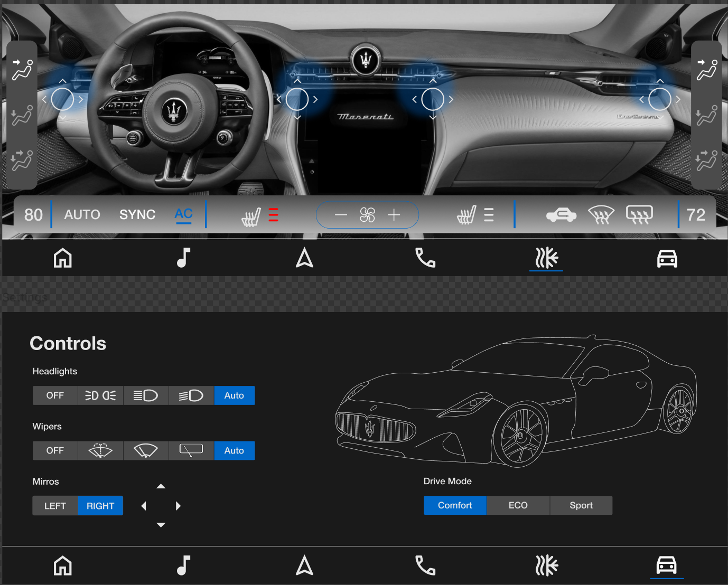Switch to the vehicle controls tab
Viewport: 728px width, 585px height.
(x=667, y=565)
